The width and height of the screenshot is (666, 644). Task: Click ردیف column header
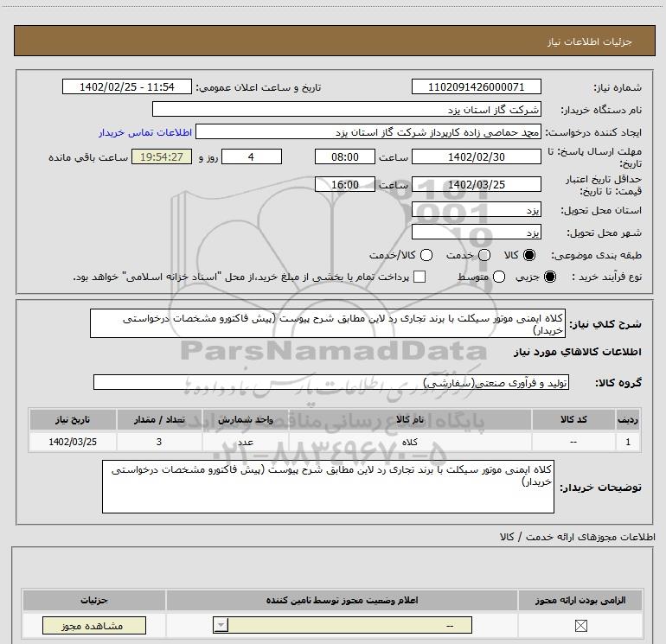pos(628,419)
